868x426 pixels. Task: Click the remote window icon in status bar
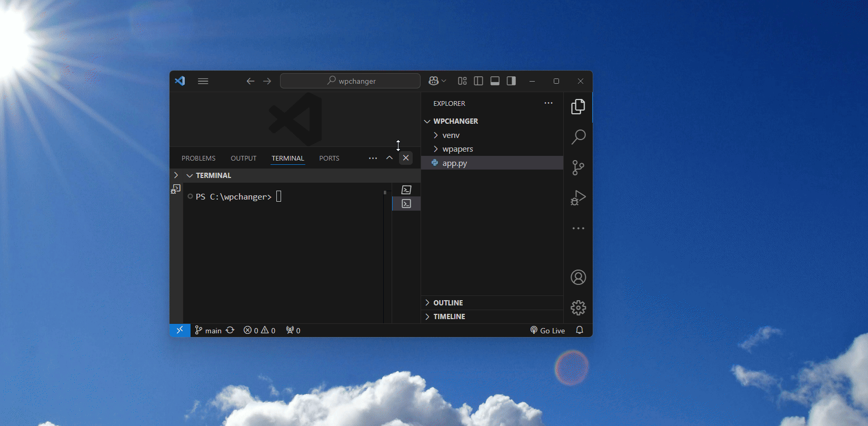click(x=179, y=330)
